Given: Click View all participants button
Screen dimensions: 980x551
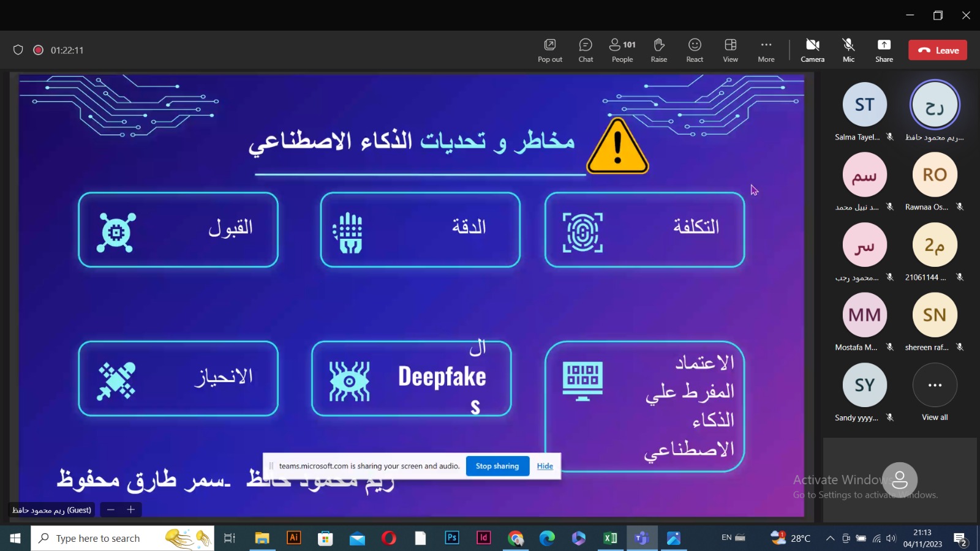Looking at the screenshot, I should (x=935, y=392).
